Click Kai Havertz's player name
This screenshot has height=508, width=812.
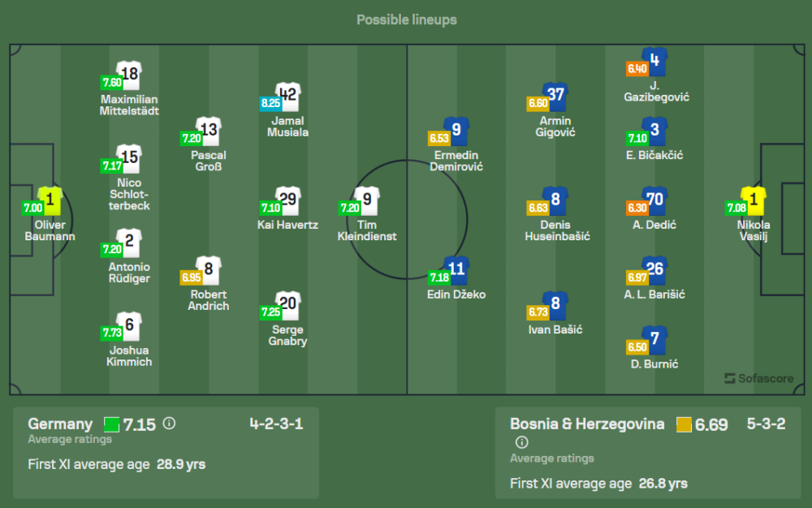(287, 225)
